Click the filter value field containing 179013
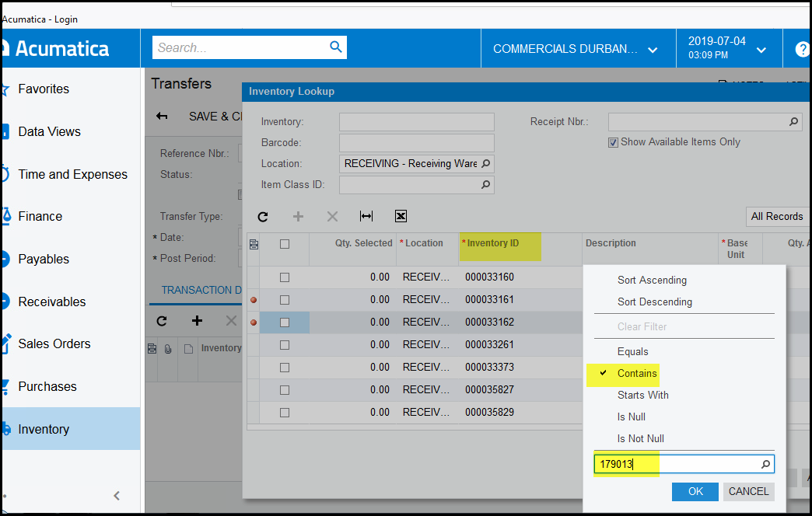 click(x=675, y=465)
